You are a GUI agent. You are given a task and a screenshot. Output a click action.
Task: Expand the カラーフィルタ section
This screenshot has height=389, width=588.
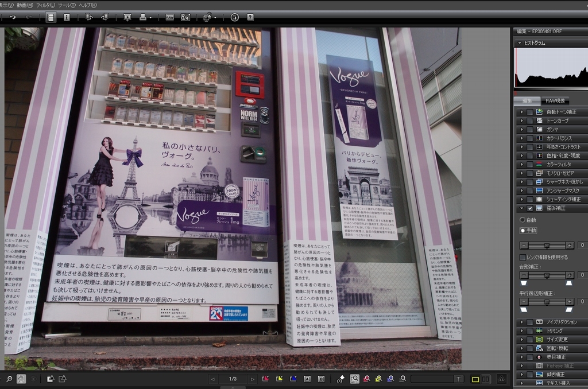pos(521,165)
